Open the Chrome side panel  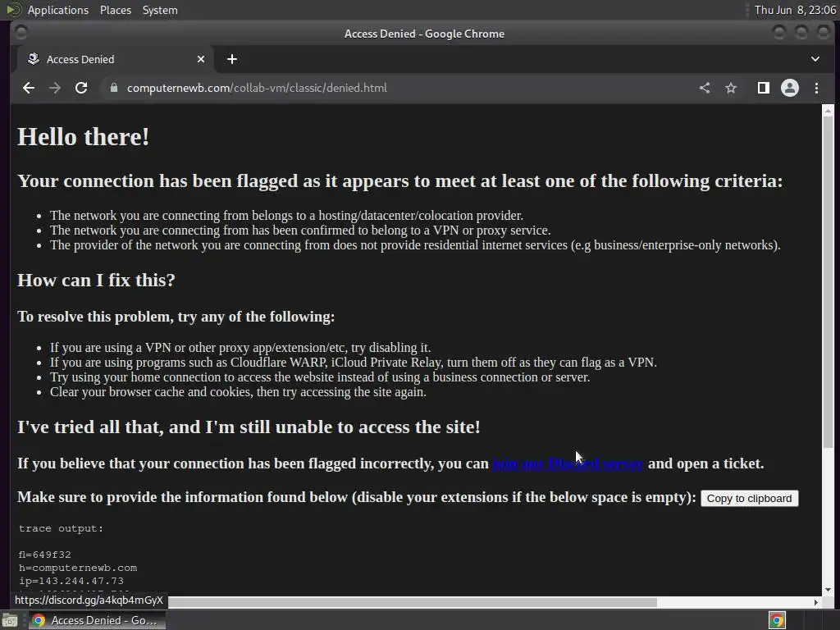[x=764, y=88]
